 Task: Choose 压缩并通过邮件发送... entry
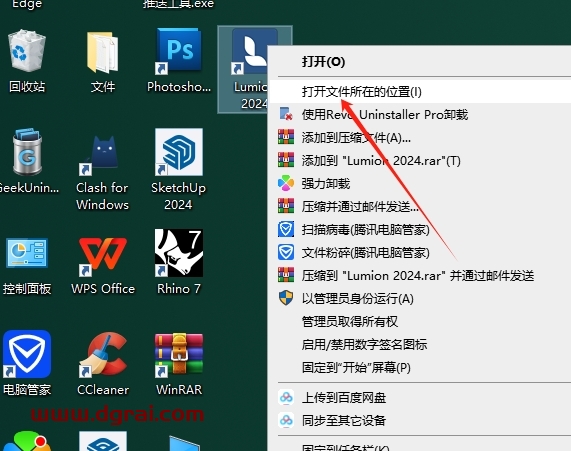[419, 207]
